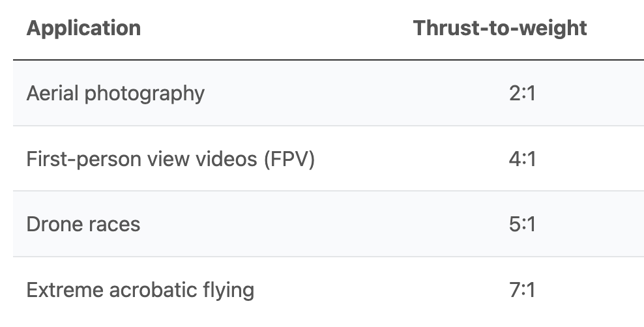
Task: Click the (FPV) abbreviation text
Action: pos(289,159)
